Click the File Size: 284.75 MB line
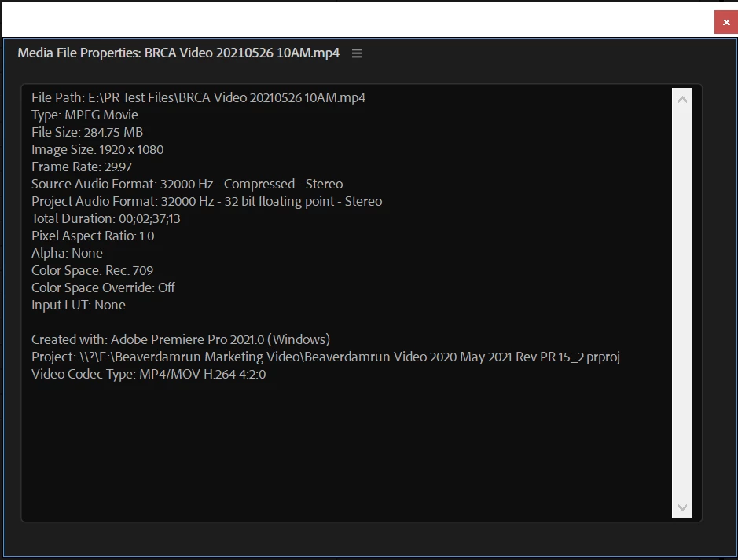Viewport: 738px width, 560px height. tap(87, 132)
